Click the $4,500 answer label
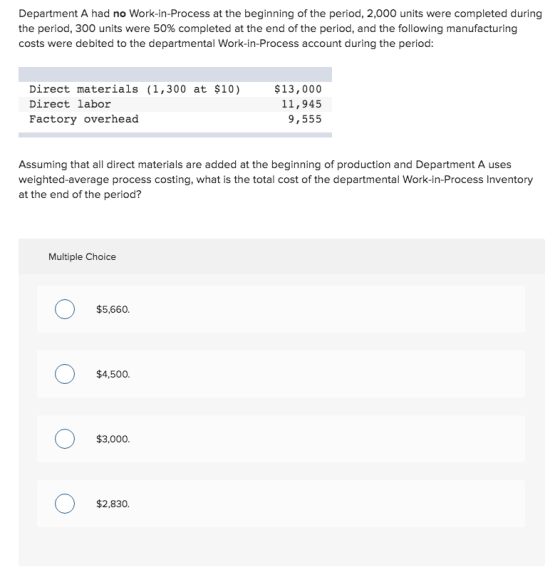 pos(113,374)
